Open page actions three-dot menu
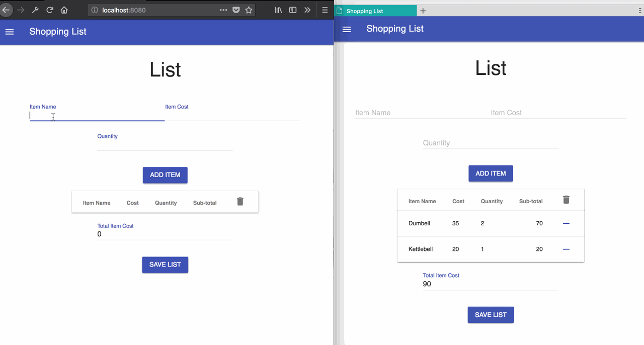Viewport: 644px width, 345px height. [x=223, y=10]
